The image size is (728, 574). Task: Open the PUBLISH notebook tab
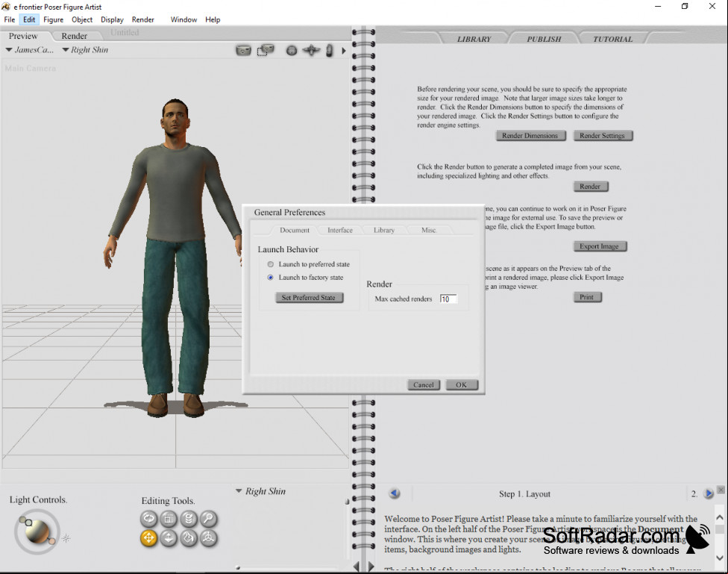coord(544,39)
